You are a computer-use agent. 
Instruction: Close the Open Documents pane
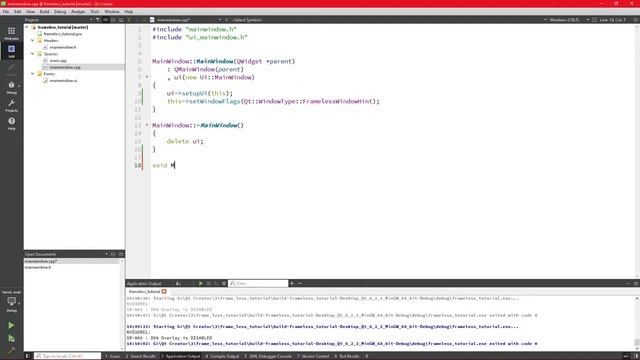(121, 254)
